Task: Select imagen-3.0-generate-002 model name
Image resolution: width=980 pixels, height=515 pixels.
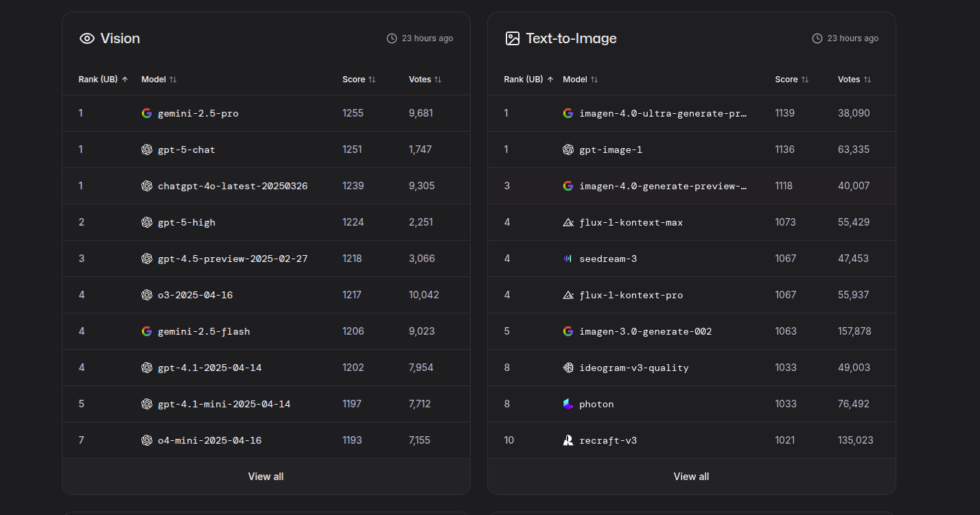Action: [x=646, y=331]
